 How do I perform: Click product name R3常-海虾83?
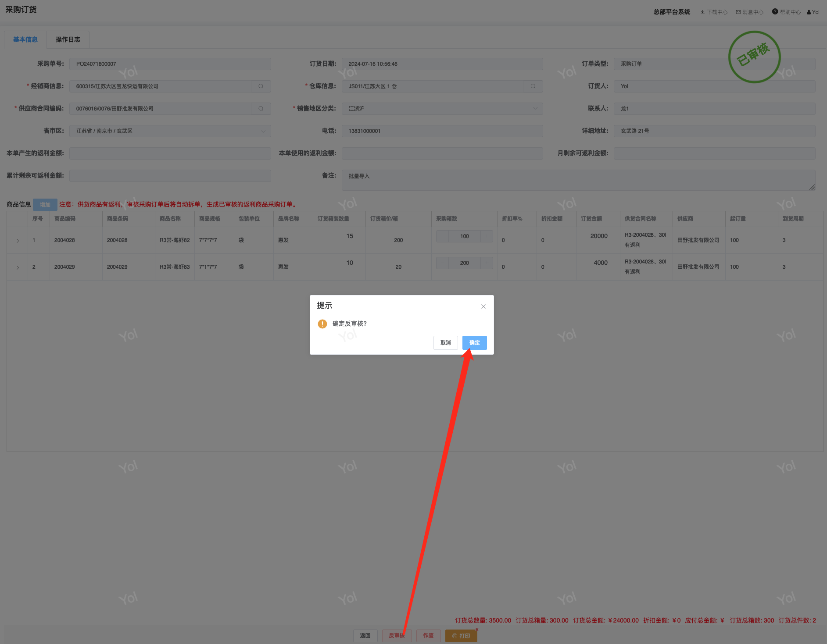coord(175,267)
